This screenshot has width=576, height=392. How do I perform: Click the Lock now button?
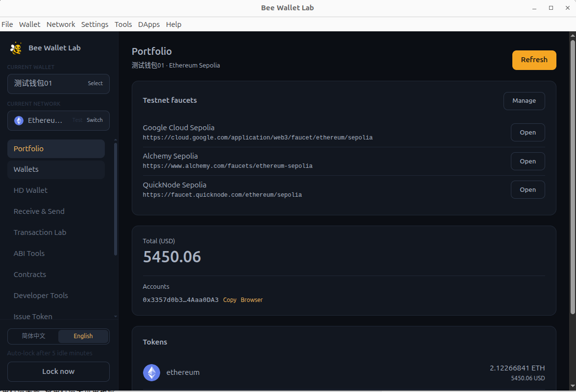tap(58, 372)
